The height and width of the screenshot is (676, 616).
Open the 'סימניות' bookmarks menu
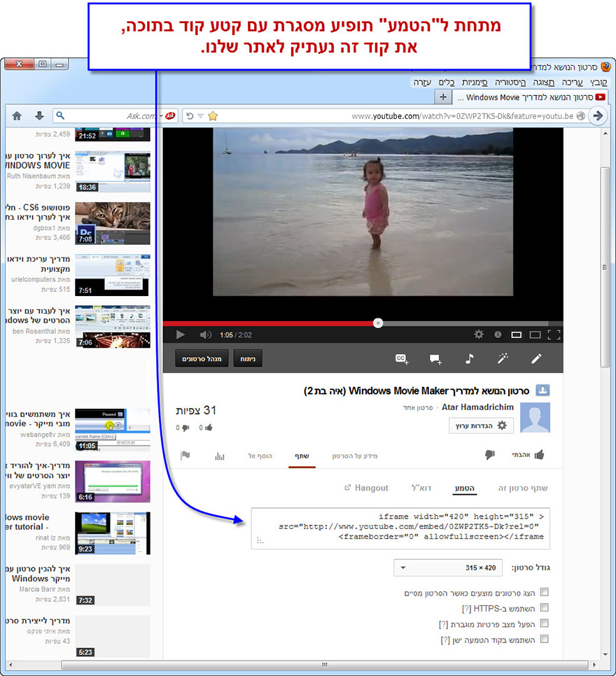[475, 82]
